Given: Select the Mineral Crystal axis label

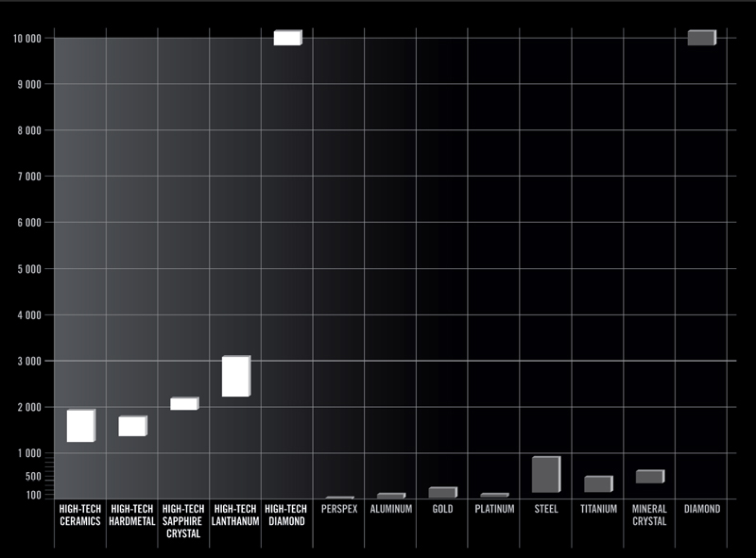Looking at the screenshot, I should [x=649, y=515].
